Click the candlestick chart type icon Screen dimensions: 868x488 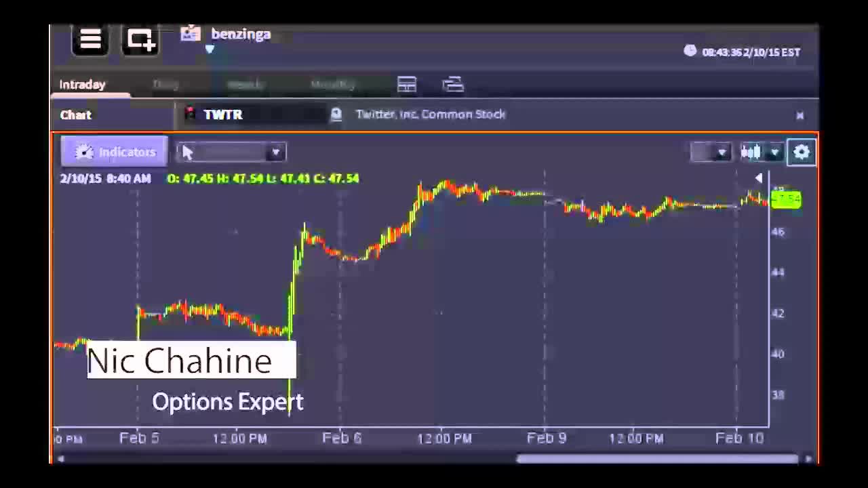(x=751, y=152)
